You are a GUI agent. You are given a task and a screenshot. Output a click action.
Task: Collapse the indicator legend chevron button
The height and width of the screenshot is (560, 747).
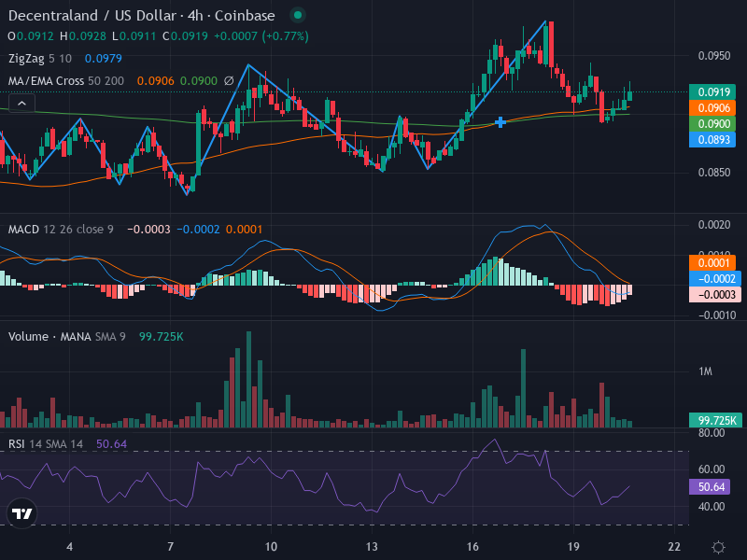(21, 103)
